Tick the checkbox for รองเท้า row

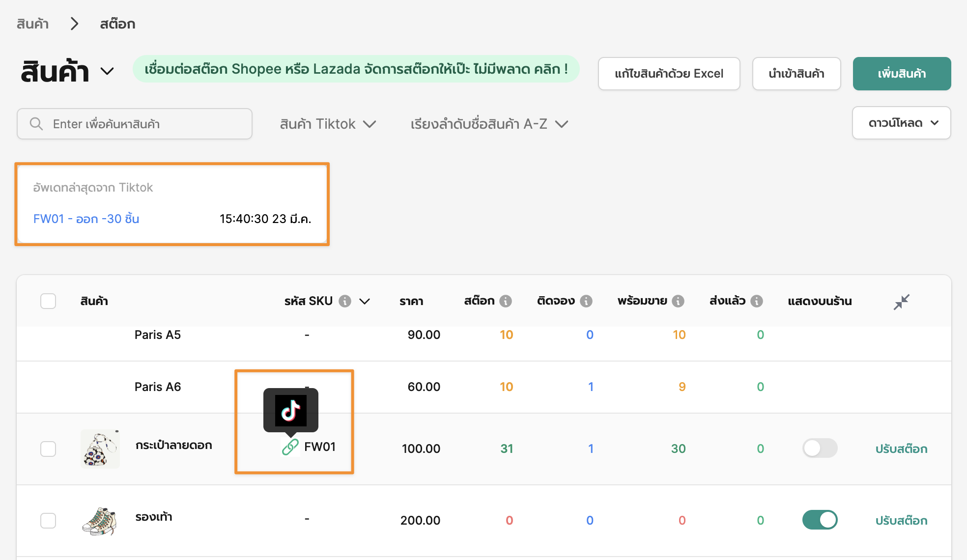pyautogui.click(x=48, y=520)
